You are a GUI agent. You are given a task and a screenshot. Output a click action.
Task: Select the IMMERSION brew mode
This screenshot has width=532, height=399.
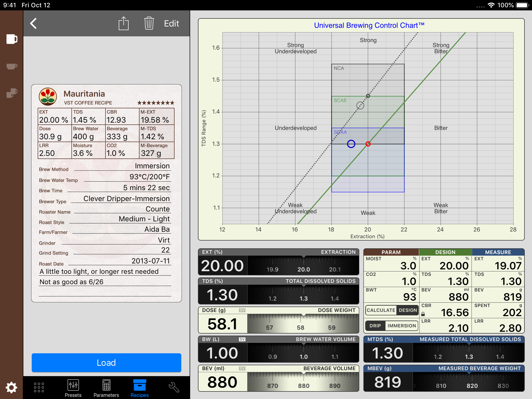tap(402, 326)
